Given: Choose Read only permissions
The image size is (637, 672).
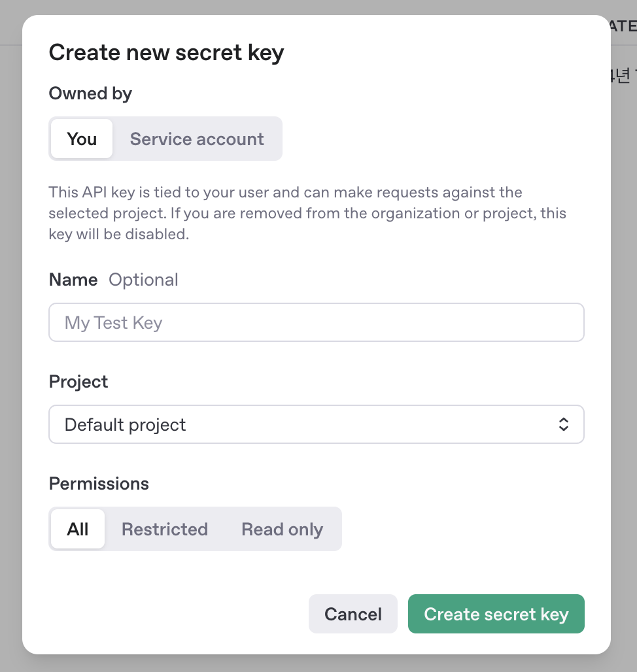Looking at the screenshot, I should (282, 529).
